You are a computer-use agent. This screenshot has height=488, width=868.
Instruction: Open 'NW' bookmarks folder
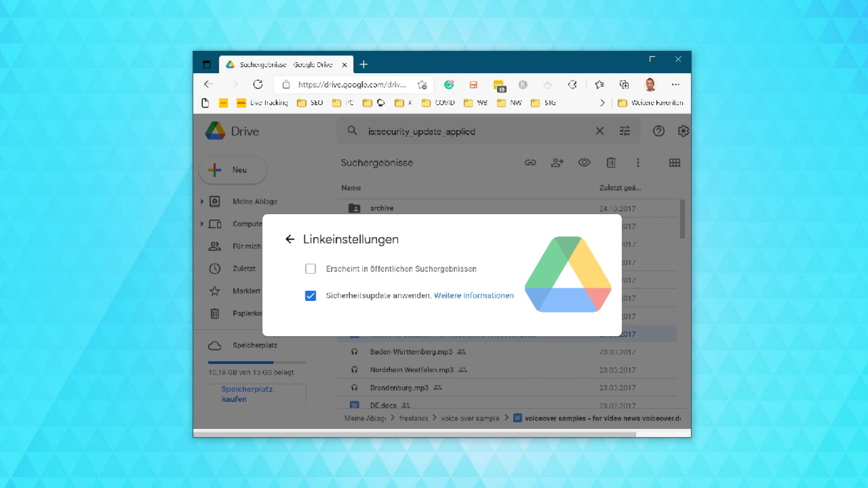coord(509,102)
